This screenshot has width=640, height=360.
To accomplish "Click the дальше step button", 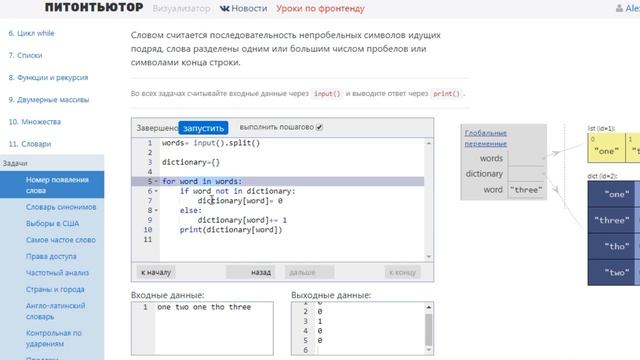I will (x=309, y=272).
